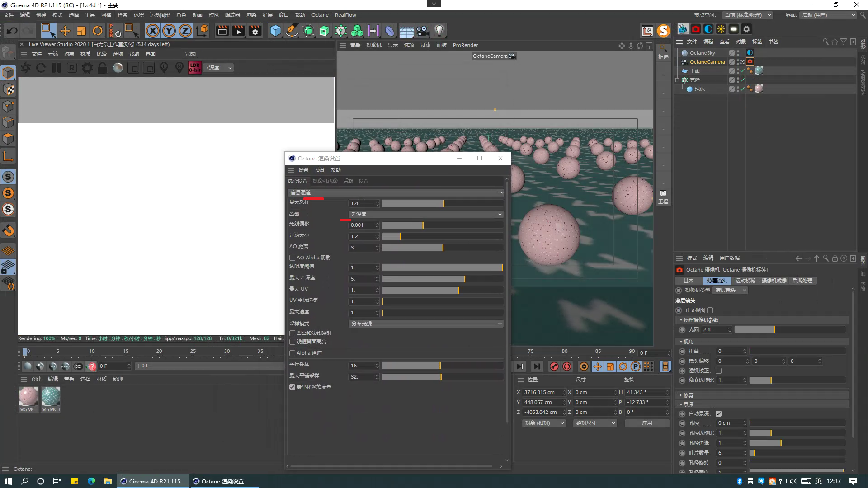Switch to 运动模糊 tab in camera tag
Viewport: 868px width, 488px height.
click(745, 281)
